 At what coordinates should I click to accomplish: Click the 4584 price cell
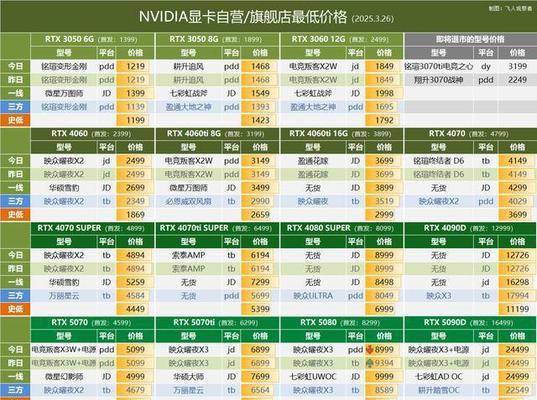135,296
